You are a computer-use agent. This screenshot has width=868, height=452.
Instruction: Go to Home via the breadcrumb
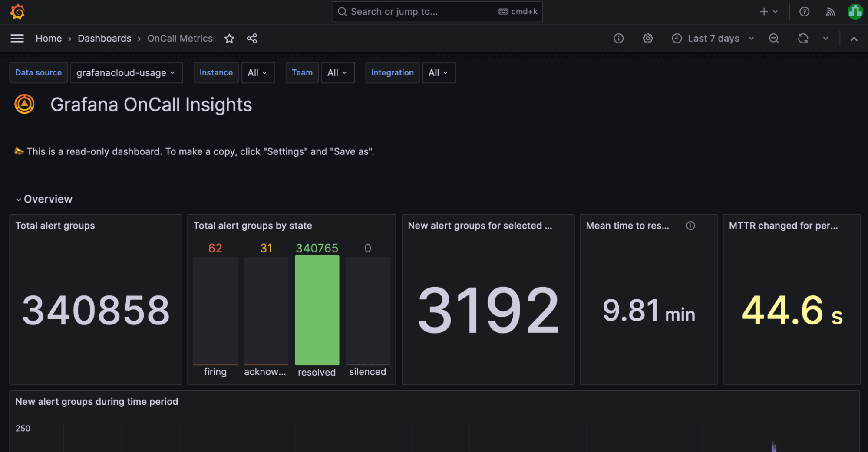(48, 38)
